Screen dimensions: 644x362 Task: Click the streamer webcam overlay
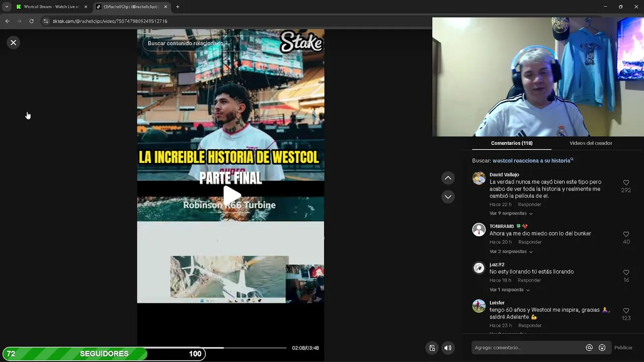(x=538, y=77)
